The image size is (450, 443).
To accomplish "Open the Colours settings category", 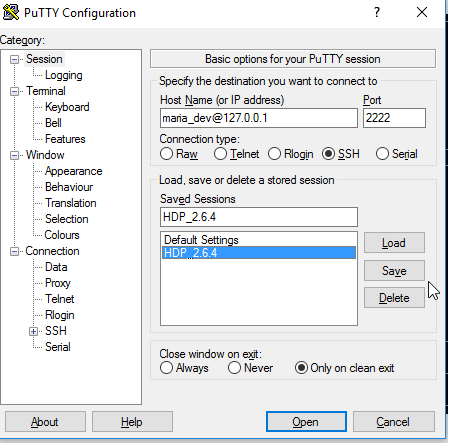I will 62,235.
